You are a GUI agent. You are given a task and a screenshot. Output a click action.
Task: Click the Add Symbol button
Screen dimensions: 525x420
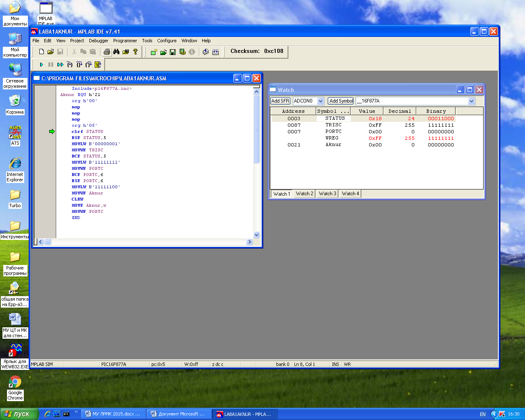click(x=341, y=101)
